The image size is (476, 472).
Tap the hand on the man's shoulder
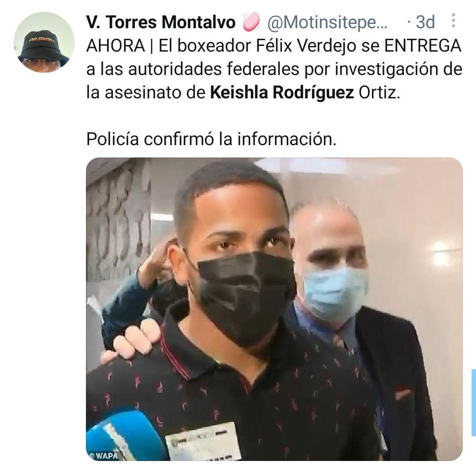(131, 340)
